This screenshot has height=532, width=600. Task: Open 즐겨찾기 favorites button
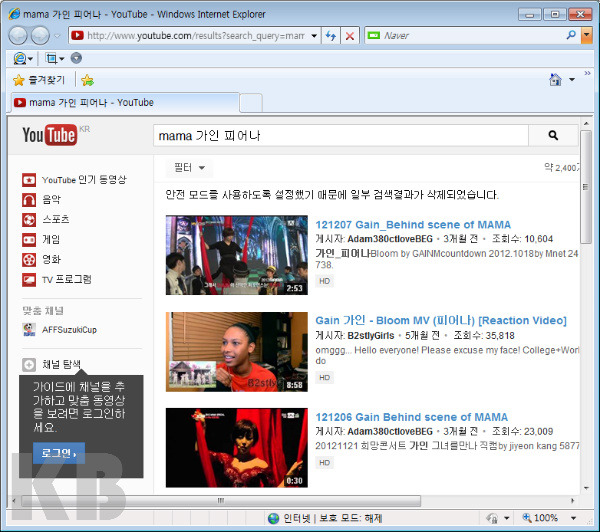coord(39,80)
